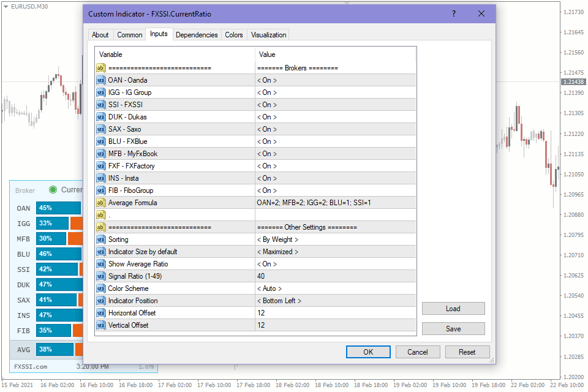Toggle DUK - Dukas On value
Viewport: 588px width, 392px height.
point(267,117)
